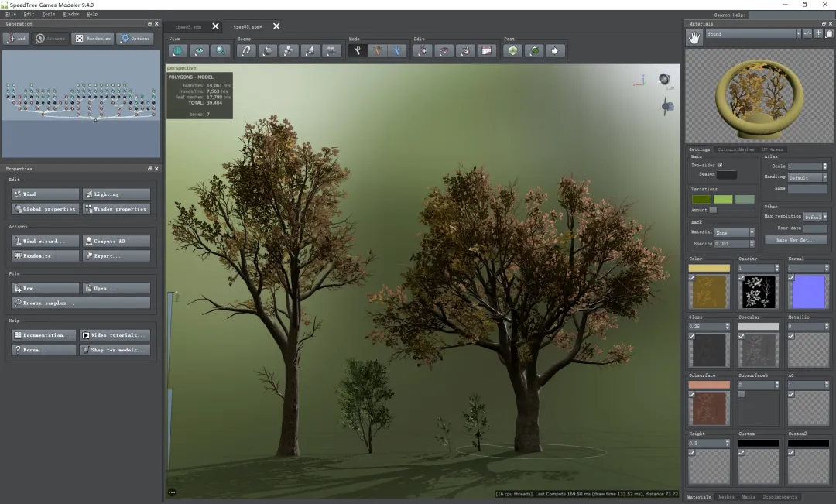Click the Compute AO button
This screenshot has height=504, width=836.
coord(116,242)
